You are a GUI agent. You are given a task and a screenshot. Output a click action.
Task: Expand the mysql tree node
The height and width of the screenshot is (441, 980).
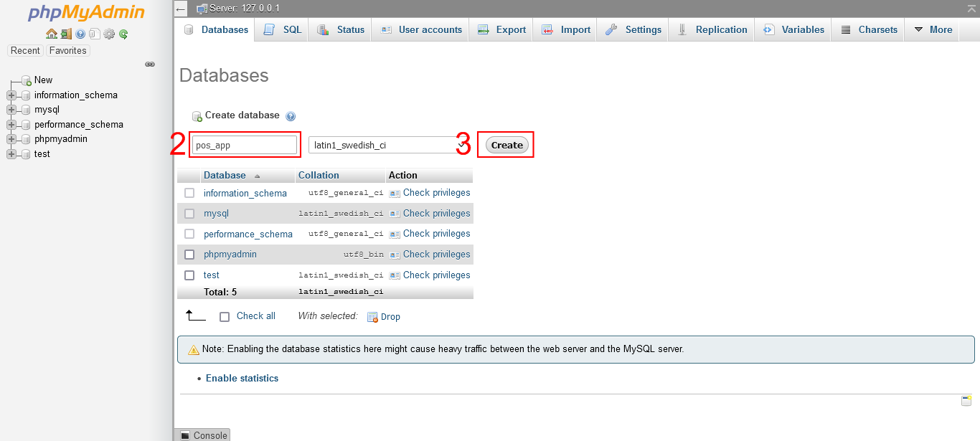[11, 110]
